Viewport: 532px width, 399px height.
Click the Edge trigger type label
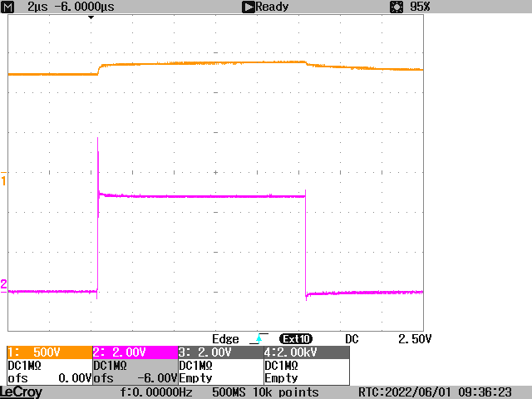225,339
